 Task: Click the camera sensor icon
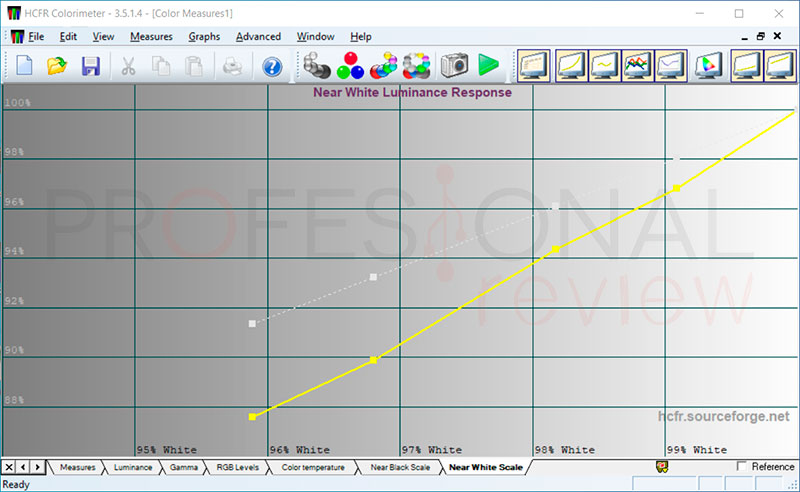pyautogui.click(x=454, y=65)
